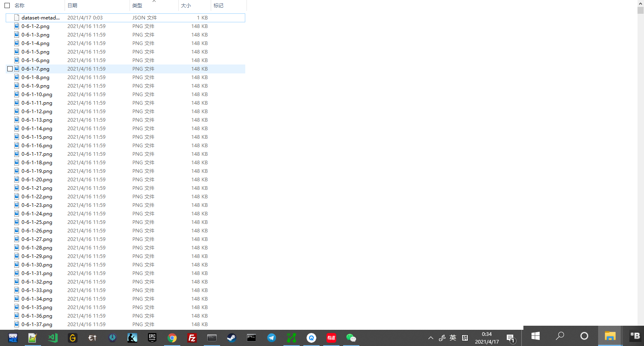
Task: Open Windows search magnifier
Action: point(560,336)
